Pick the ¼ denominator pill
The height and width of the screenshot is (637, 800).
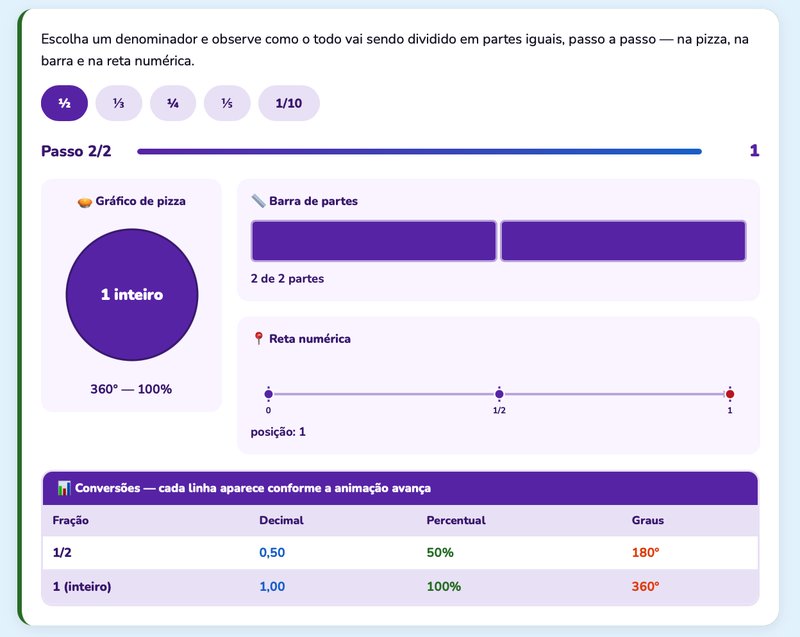click(x=173, y=103)
